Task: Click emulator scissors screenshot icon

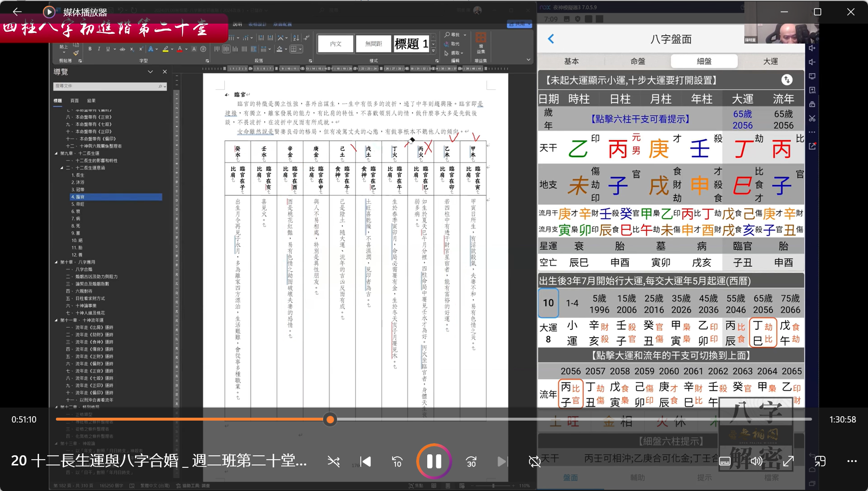Action: point(813,118)
